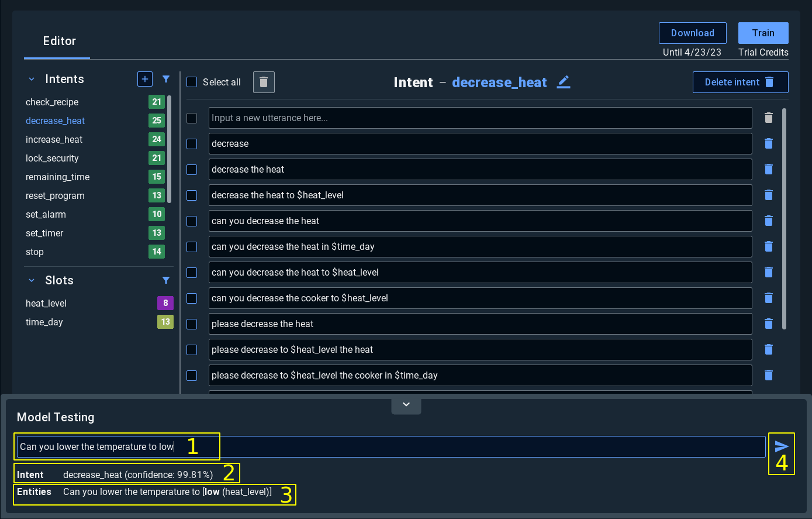Image resolution: width=812 pixels, height=519 pixels.
Task: Send the test query with arrow icon
Action: click(782, 446)
